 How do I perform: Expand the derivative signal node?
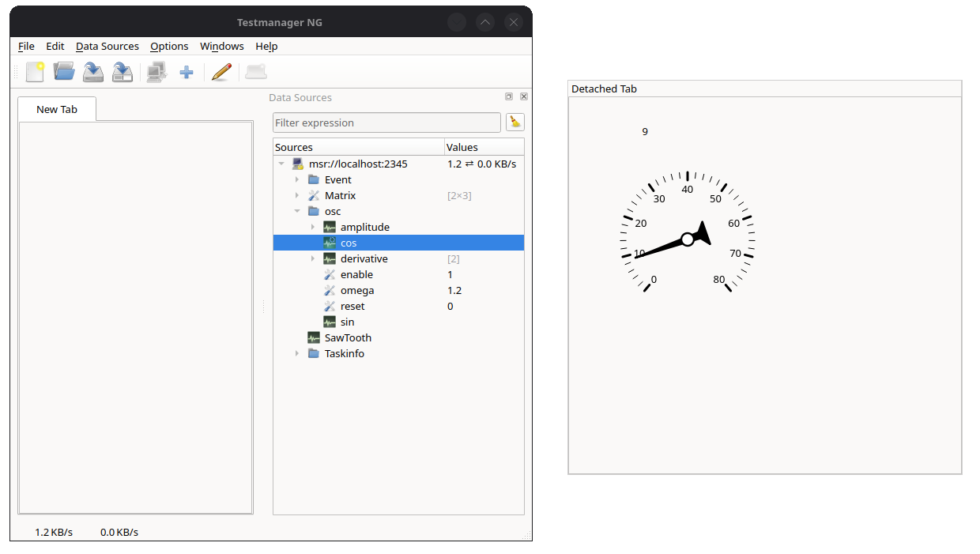pos(313,258)
